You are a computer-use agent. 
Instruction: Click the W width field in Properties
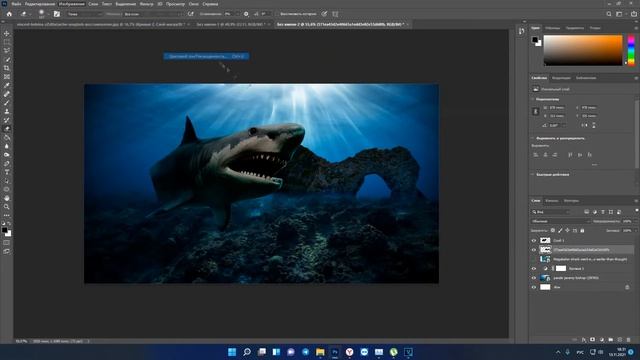(x=557, y=108)
